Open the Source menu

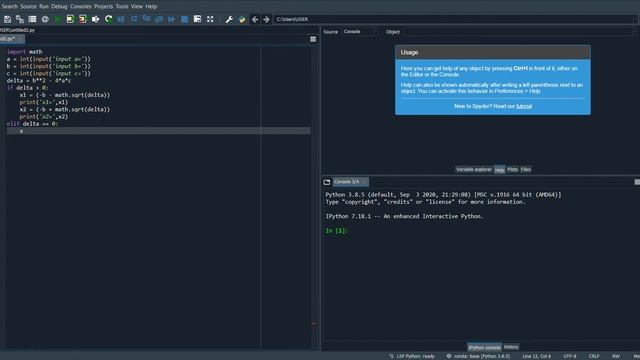(29, 7)
